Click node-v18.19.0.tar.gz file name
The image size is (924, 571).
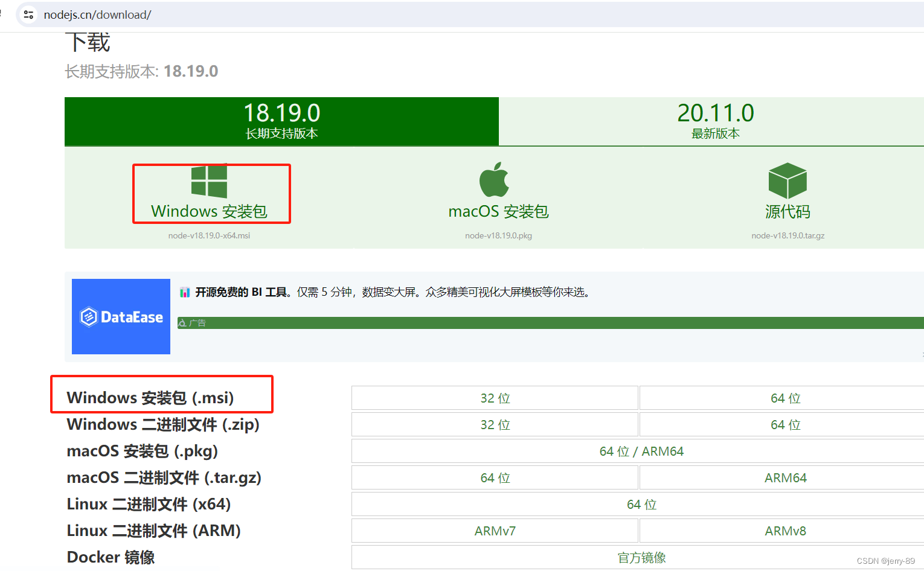pos(788,235)
